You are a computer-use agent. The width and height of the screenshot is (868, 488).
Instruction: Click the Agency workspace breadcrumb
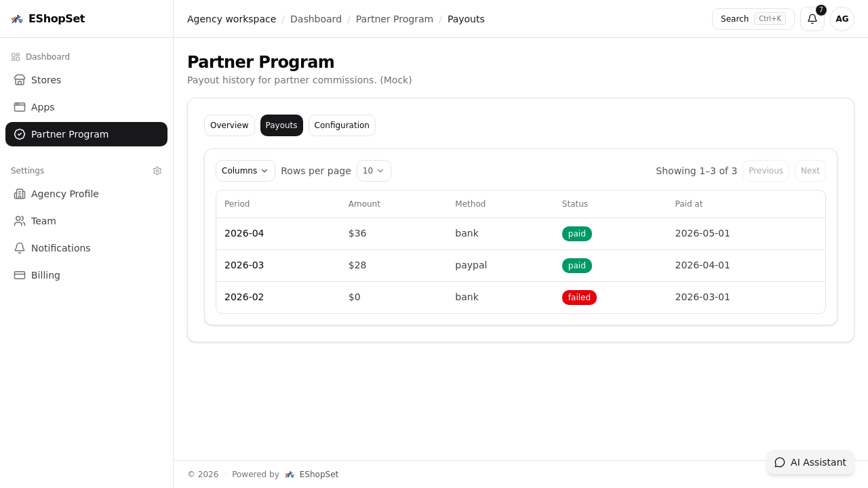point(231,19)
